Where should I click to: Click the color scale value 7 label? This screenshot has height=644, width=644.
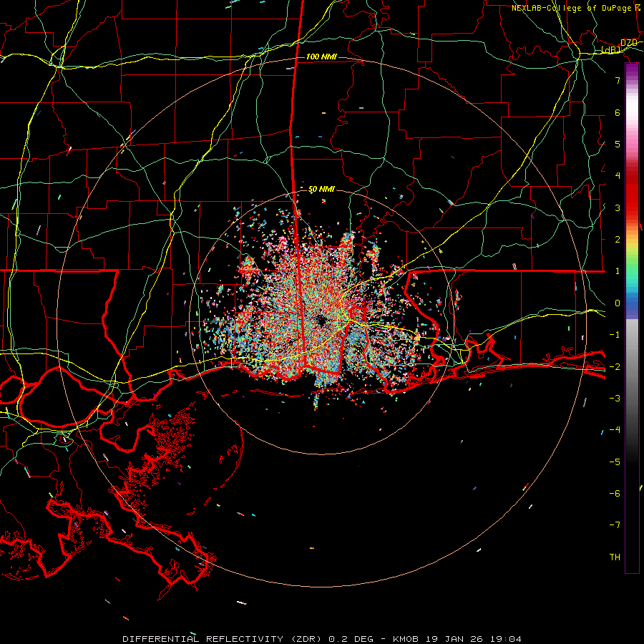[x=618, y=80]
